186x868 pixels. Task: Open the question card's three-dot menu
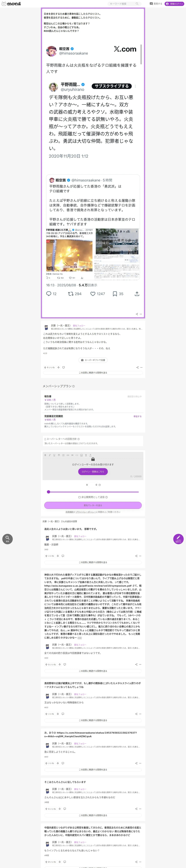click(x=141, y=314)
